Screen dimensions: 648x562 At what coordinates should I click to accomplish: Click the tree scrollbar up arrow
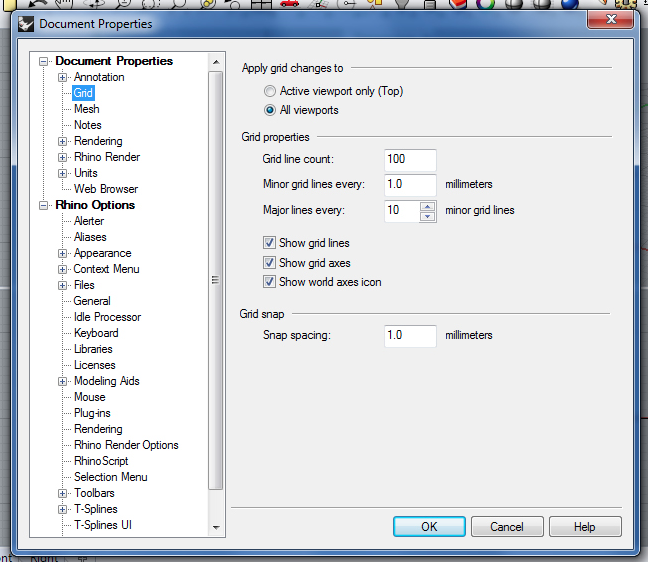click(216, 62)
